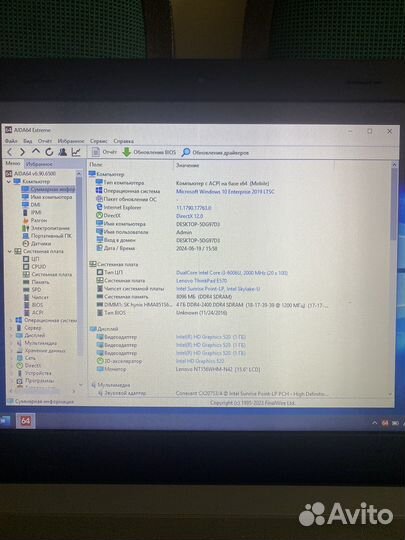
Task: Select Хранение данных tree item
Action: pos(41,351)
